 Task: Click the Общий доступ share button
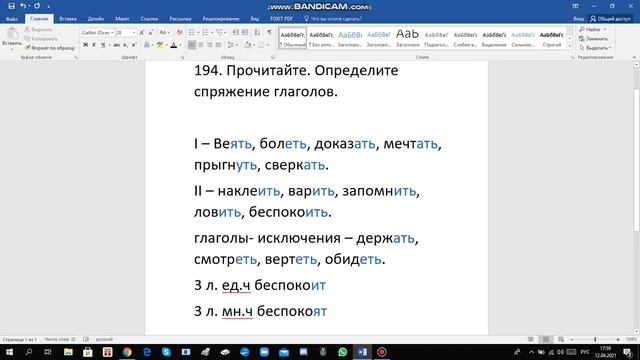[x=610, y=19]
